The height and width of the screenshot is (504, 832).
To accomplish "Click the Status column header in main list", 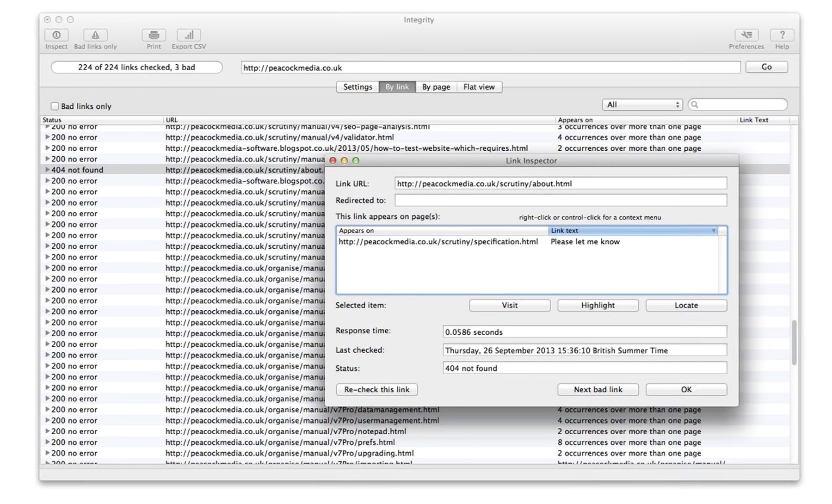I will (102, 120).
